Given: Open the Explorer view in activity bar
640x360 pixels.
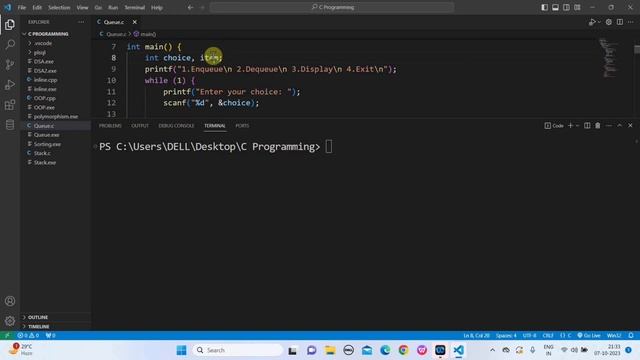Looking at the screenshot, I should (10, 25).
